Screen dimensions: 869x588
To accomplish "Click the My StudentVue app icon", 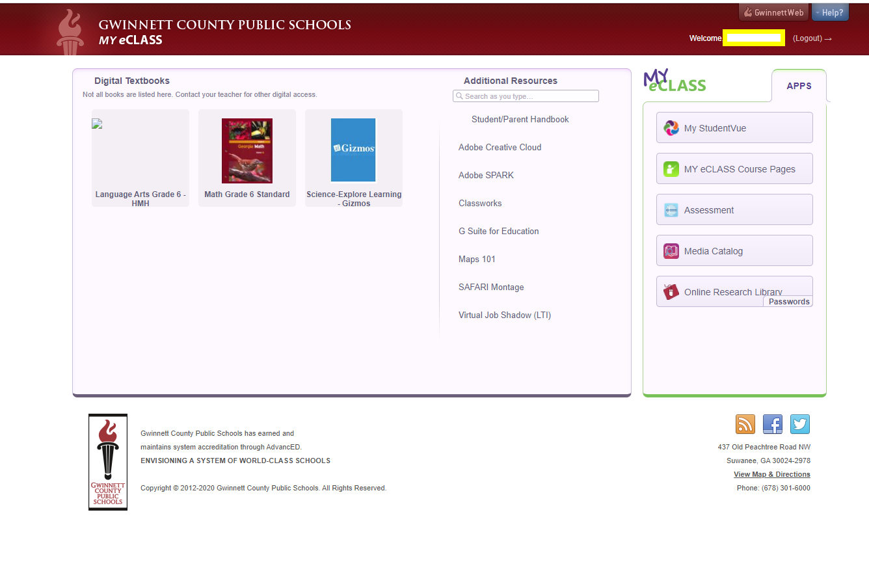I will [x=671, y=128].
